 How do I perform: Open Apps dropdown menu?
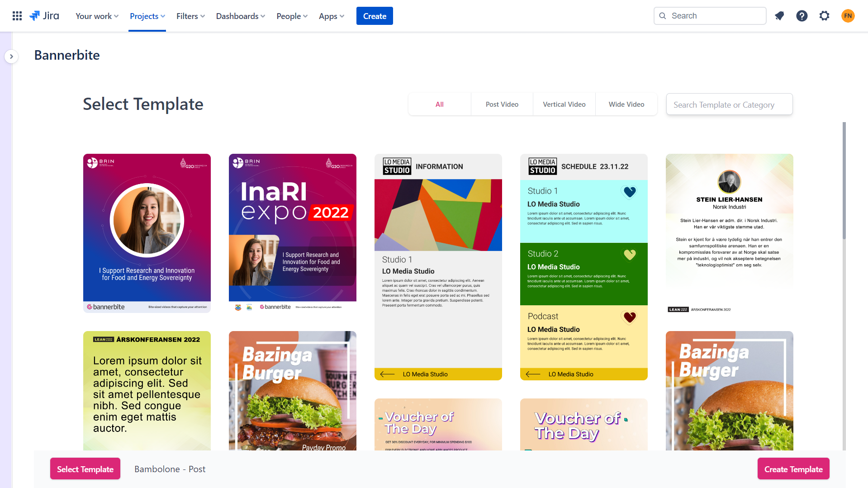(332, 16)
